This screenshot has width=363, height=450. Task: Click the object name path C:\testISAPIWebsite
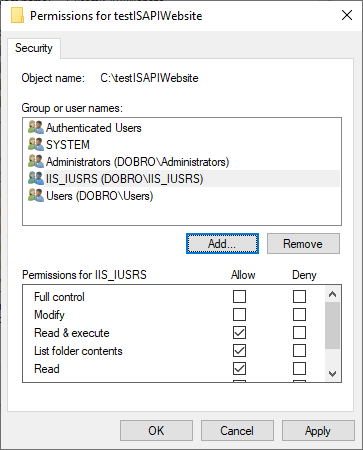coord(149,78)
